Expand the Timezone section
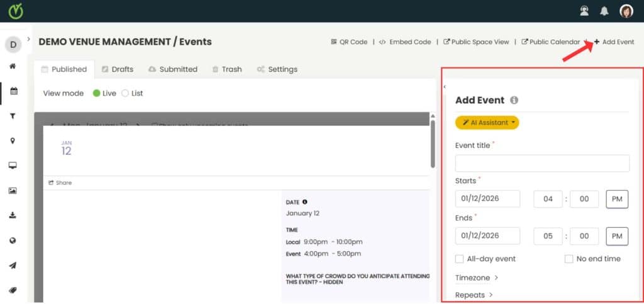 (x=477, y=278)
